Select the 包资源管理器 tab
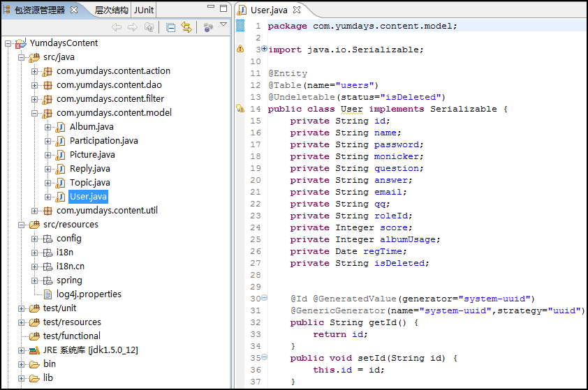588x390 pixels. [x=39, y=10]
